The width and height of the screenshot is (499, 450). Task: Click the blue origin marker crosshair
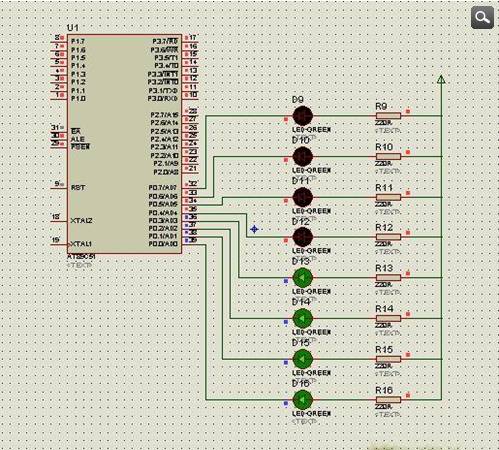(254, 229)
